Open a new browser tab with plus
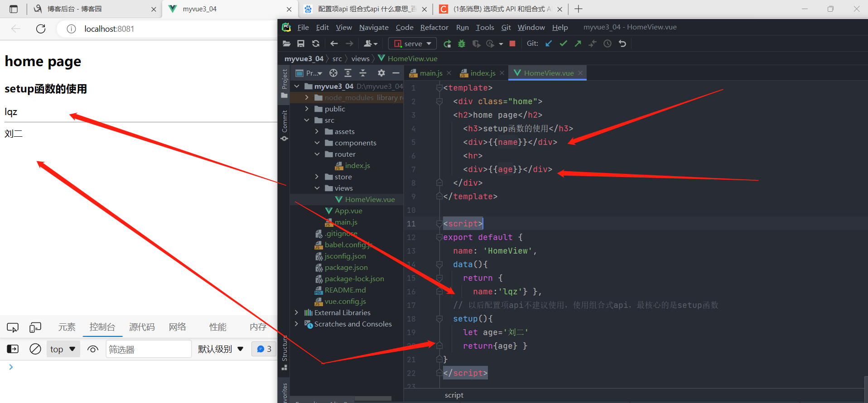Image resolution: width=868 pixels, height=403 pixels. (x=579, y=9)
